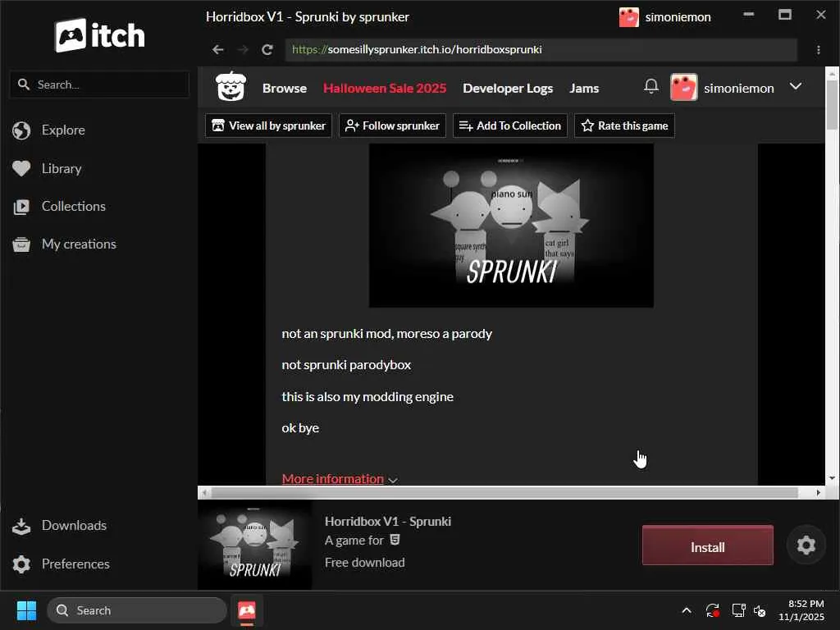Click Follow sprunker button
The height and width of the screenshot is (630, 840).
pyautogui.click(x=393, y=126)
